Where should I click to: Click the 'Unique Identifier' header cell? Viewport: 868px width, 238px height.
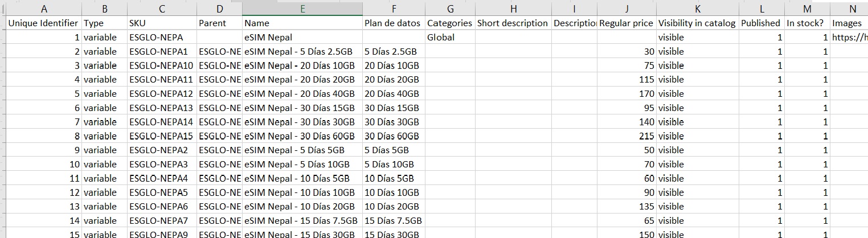[x=43, y=23]
